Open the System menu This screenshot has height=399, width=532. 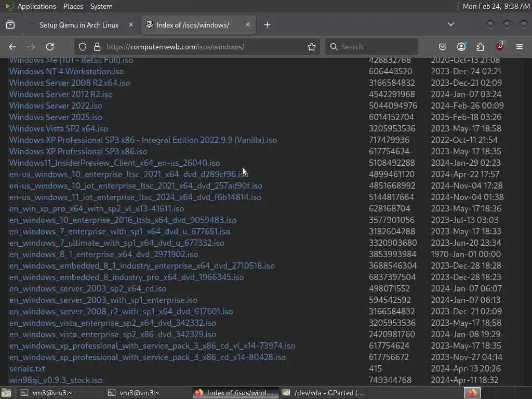101,6
